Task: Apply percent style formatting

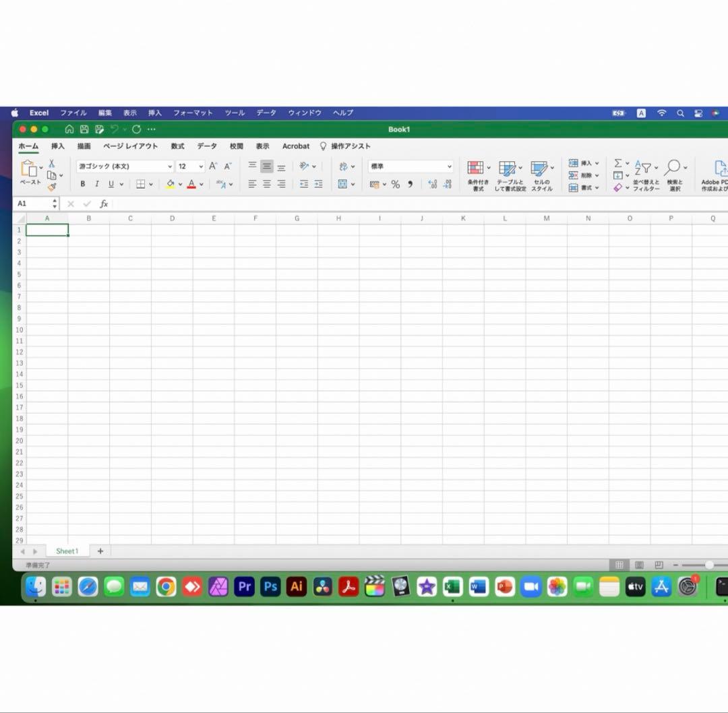Action: (396, 184)
